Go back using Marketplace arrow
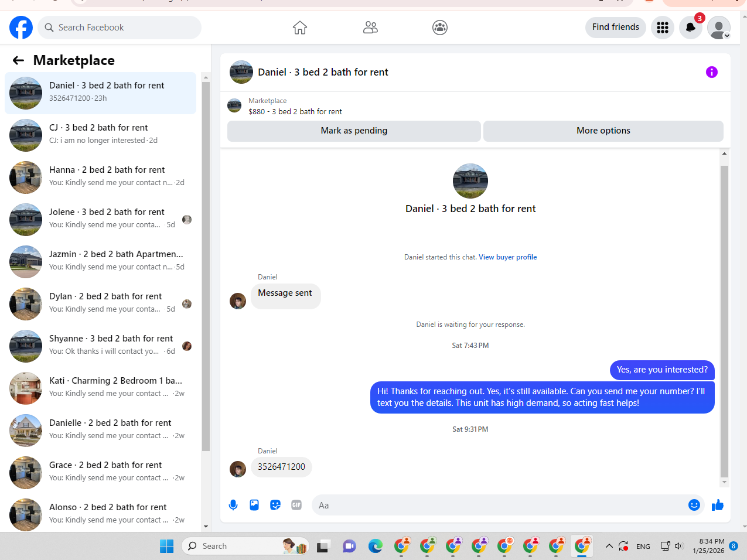This screenshot has height=560, width=747. (18, 60)
